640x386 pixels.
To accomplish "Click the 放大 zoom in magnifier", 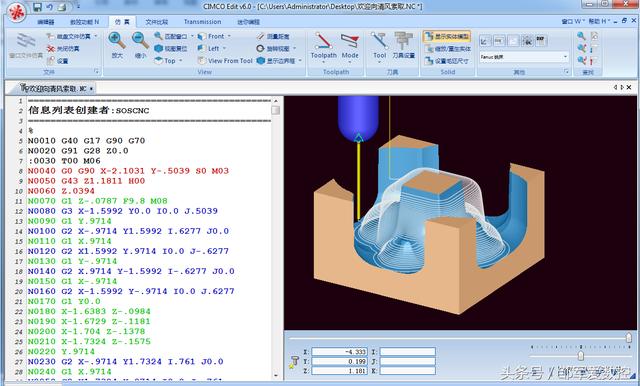I will tap(117, 45).
